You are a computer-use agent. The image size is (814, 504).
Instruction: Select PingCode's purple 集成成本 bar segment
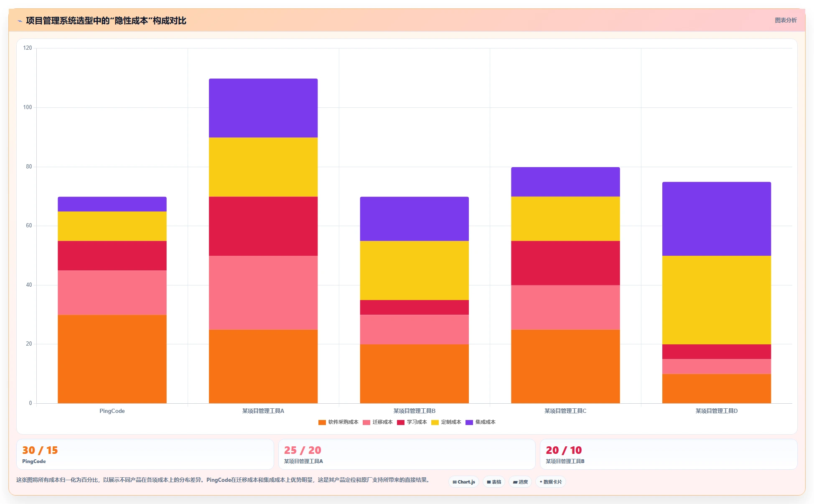112,204
